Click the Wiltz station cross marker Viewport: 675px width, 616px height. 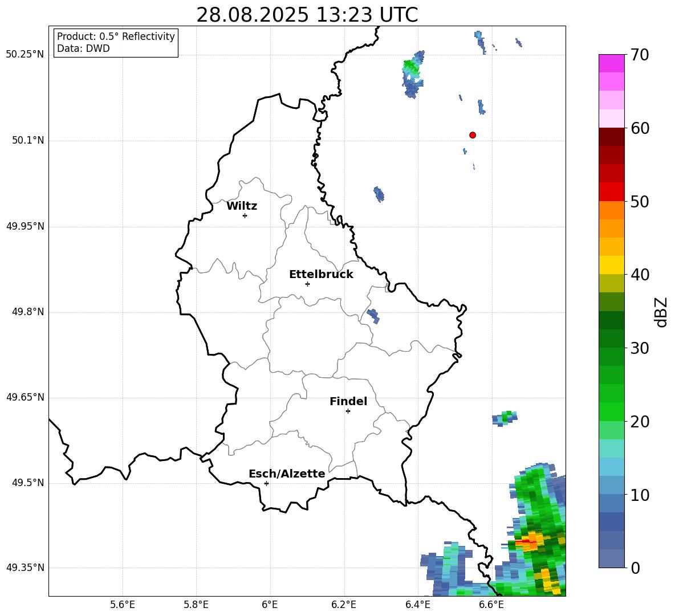245,215
